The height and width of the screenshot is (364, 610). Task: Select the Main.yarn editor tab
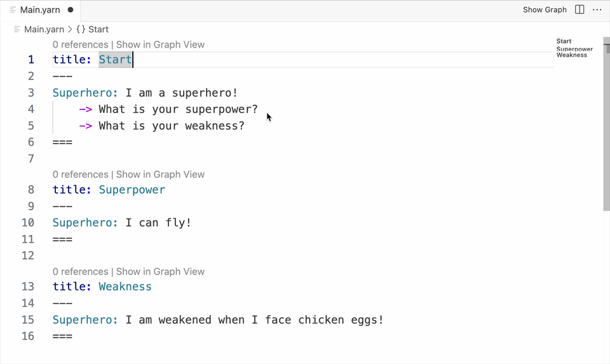coord(40,10)
